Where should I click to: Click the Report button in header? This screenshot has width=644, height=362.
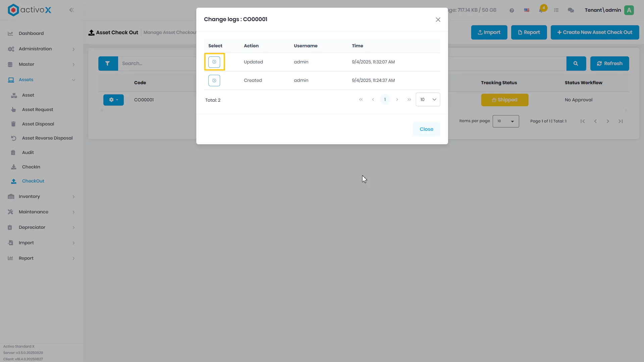(x=529, y=33)
